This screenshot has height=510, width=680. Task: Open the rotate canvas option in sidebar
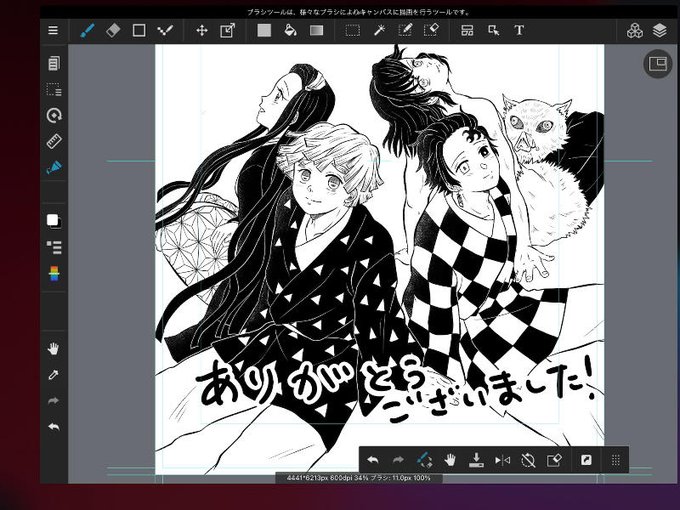54,115
